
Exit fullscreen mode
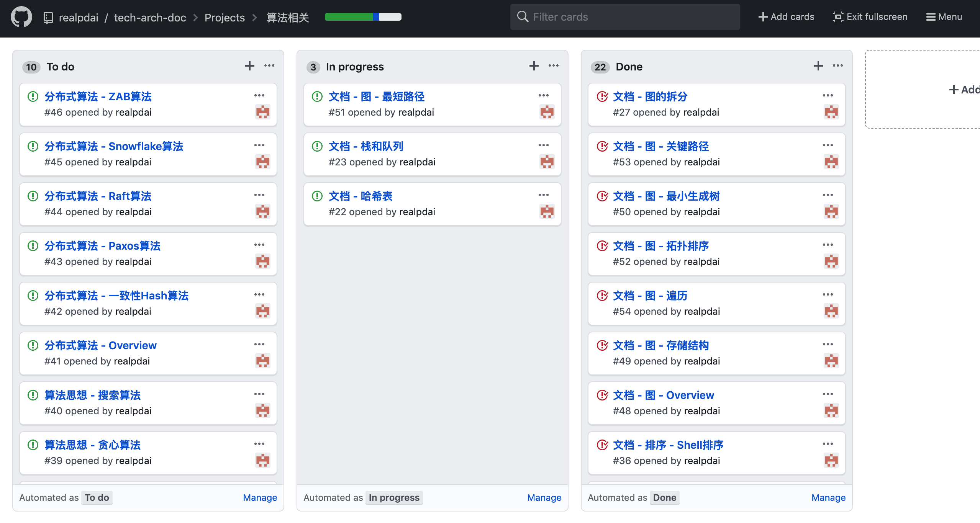point(870,17)
